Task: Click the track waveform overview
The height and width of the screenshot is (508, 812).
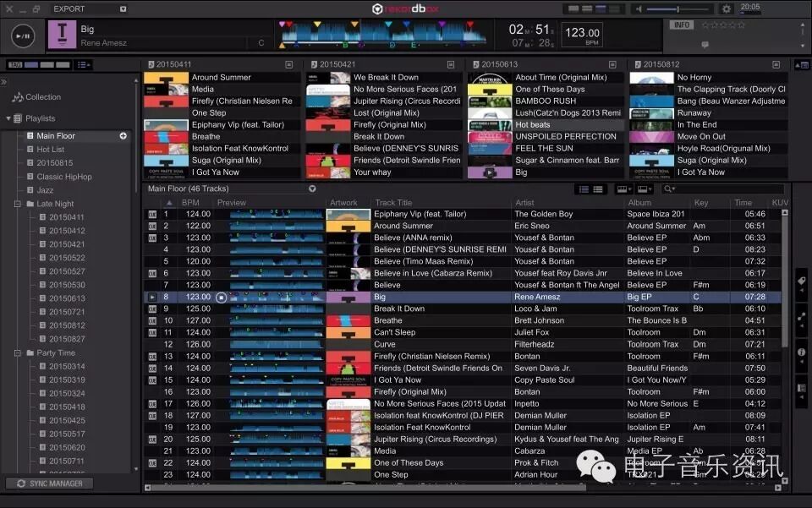Action: click(x=384, y=36)
